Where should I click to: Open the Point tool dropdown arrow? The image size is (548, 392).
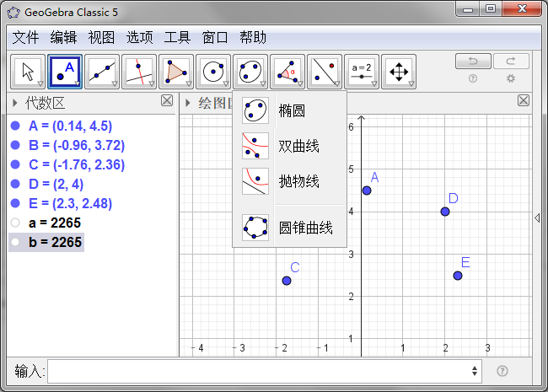tap(78, 83)
